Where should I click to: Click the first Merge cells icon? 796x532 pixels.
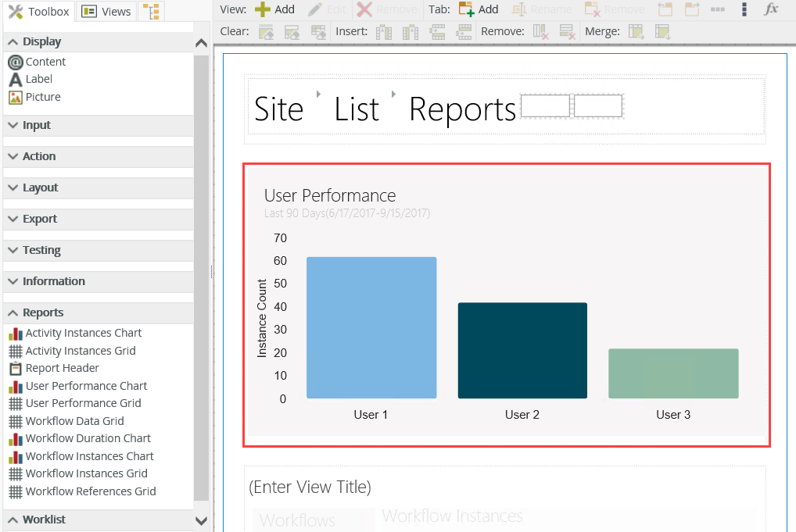(x=636, y=32)
